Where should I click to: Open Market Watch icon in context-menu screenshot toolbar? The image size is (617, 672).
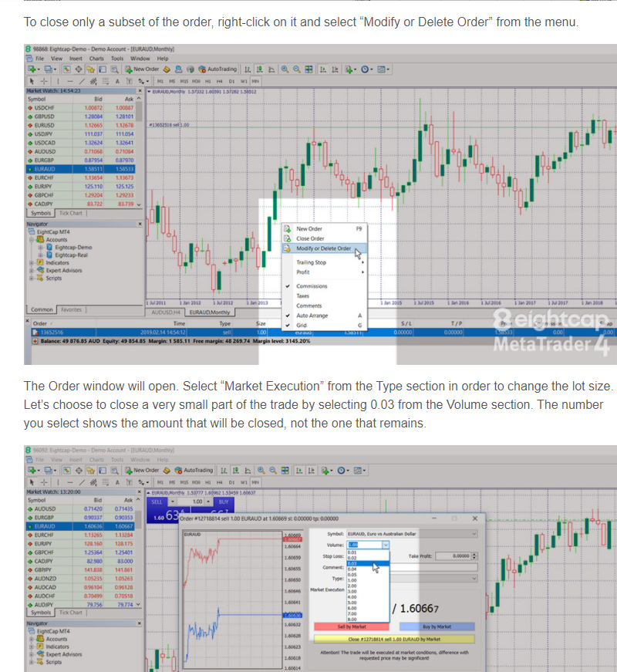(x=67, y=69)
